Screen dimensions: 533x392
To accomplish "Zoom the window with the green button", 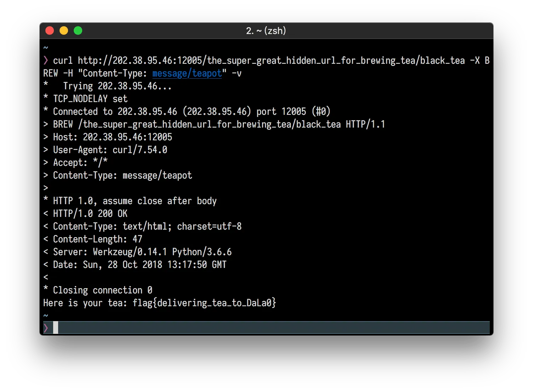I will click(x=78, y=31).
